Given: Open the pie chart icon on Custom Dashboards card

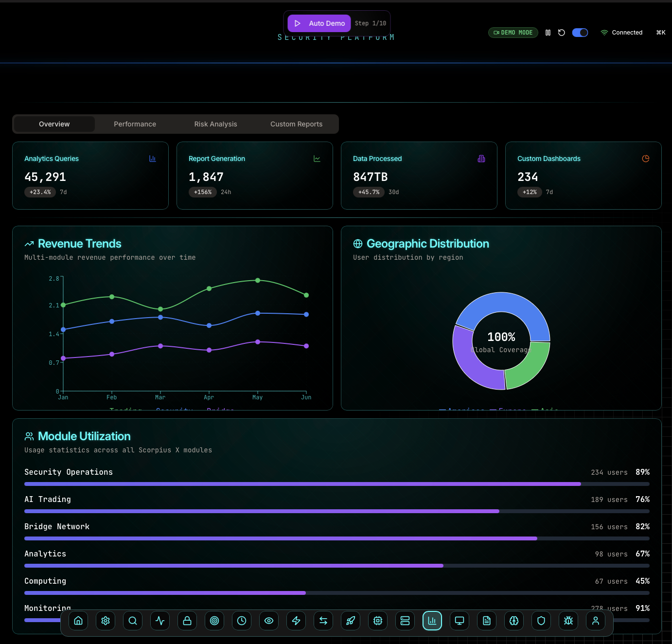Looking at the screenshot, I should click(x=645, y=158).
